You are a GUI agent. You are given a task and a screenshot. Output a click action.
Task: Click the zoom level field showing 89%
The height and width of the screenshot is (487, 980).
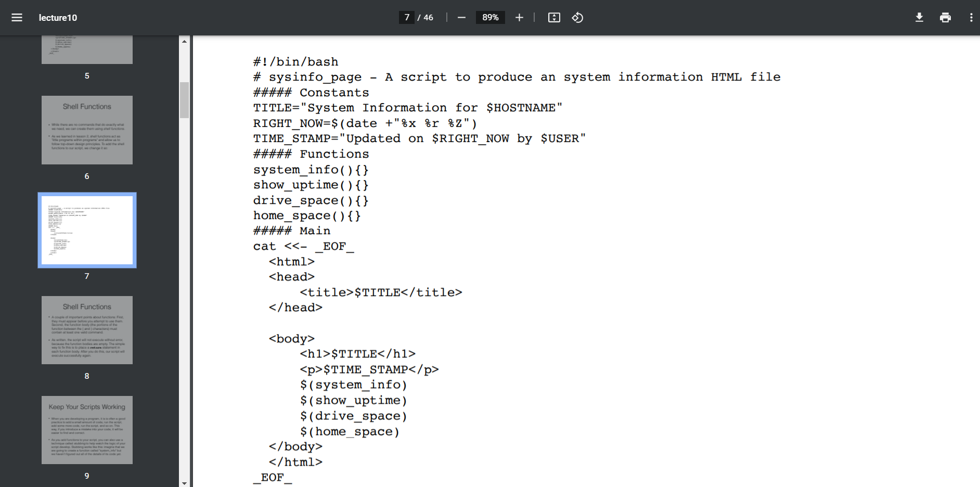(x=489, y=17)
